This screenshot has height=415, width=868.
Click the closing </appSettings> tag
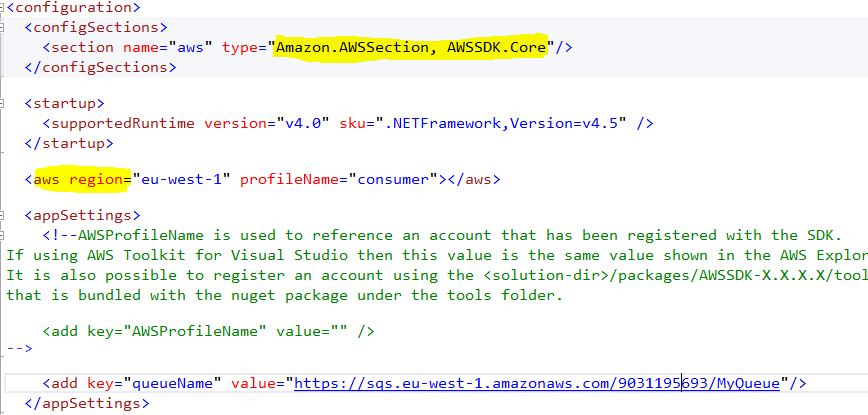pyautogui.click(x=87, y=403)
